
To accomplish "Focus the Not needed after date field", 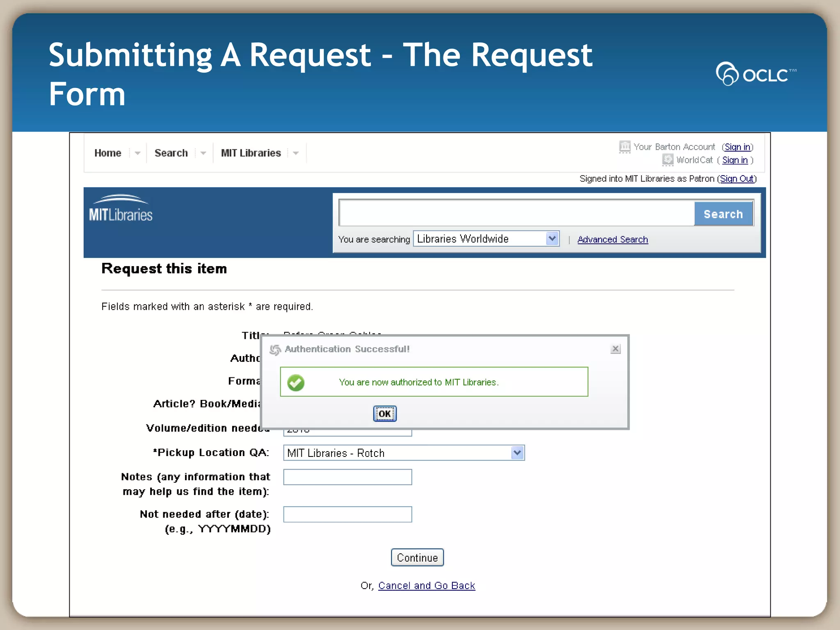I will click(347, 514).
